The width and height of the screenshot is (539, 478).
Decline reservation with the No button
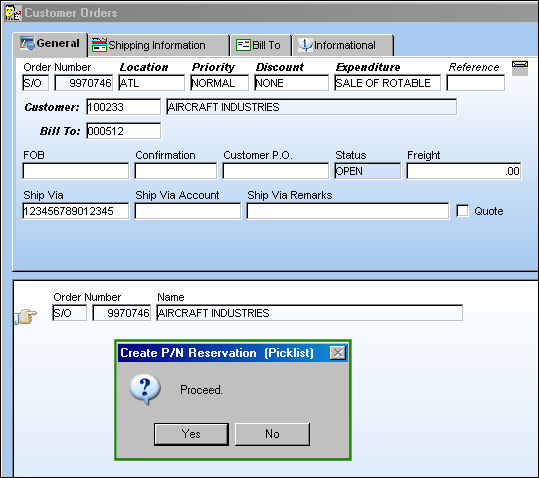click(272, 434)
